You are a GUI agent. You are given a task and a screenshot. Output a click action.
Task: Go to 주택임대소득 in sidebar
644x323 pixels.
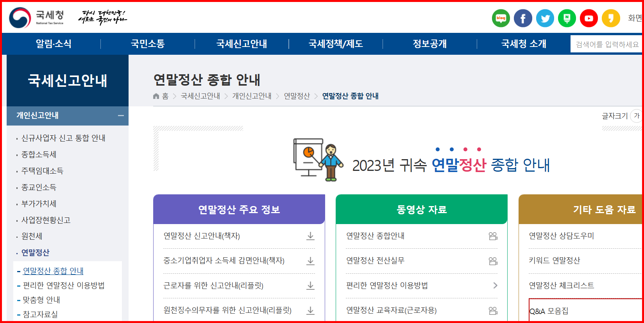coord(42,171)
